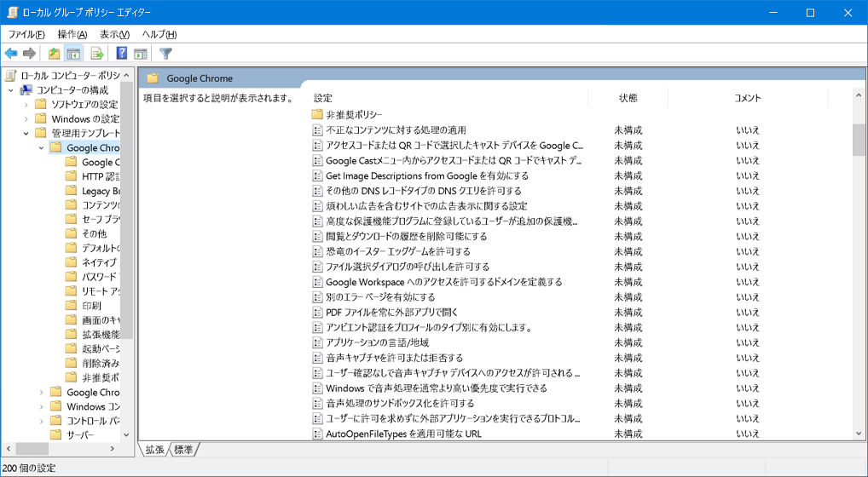Click the Forward arrow toolbar icon
The height and width of the screenshot is (477, 868).
29,54
